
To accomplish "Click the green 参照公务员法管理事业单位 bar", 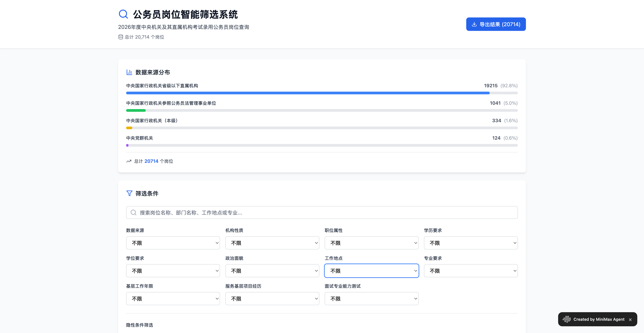I will click(x=136, y=111).
